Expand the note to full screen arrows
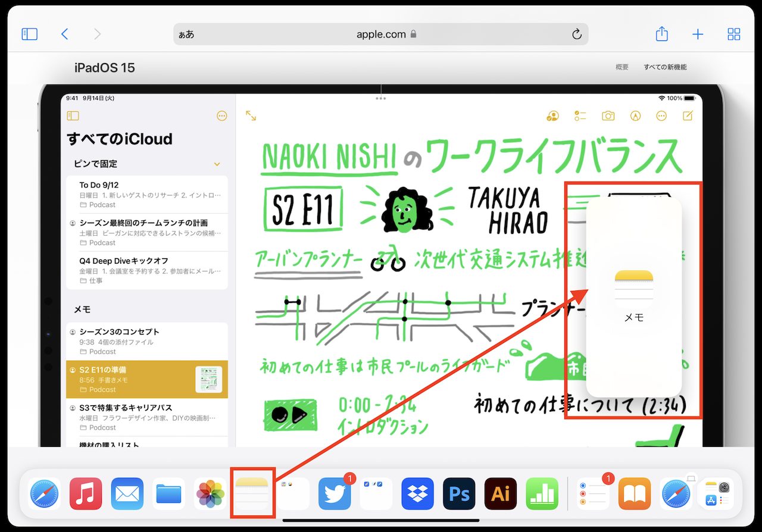 click(251, 116)
